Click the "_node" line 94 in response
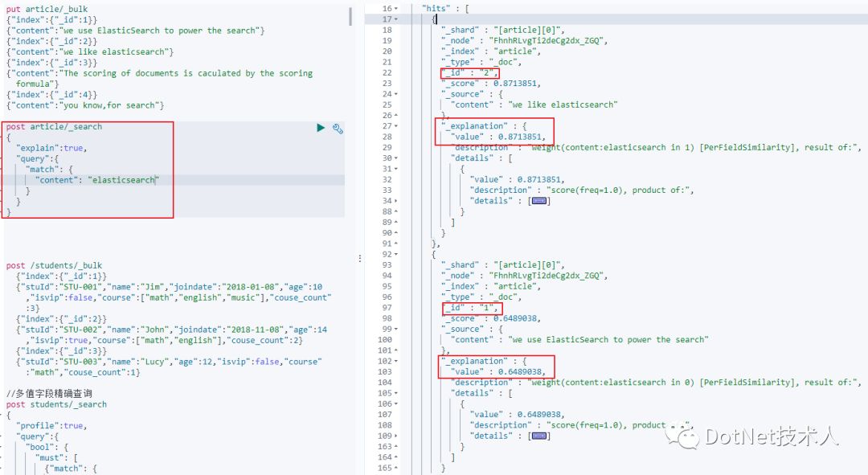Viewport: 868px width, 475px height. (525, 276)
